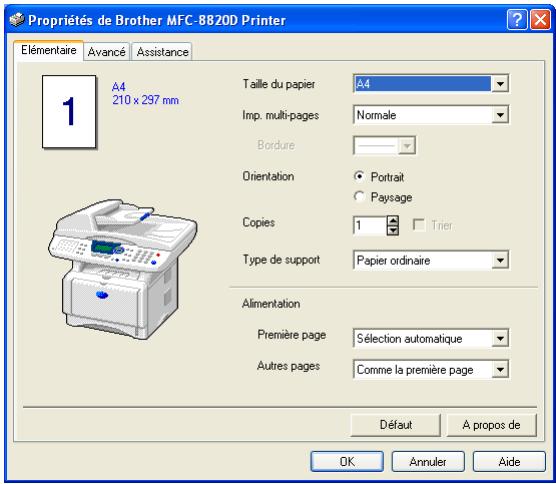The image size is (556, 484).
Task: Click the Annuler button
Action: [428, 461]
